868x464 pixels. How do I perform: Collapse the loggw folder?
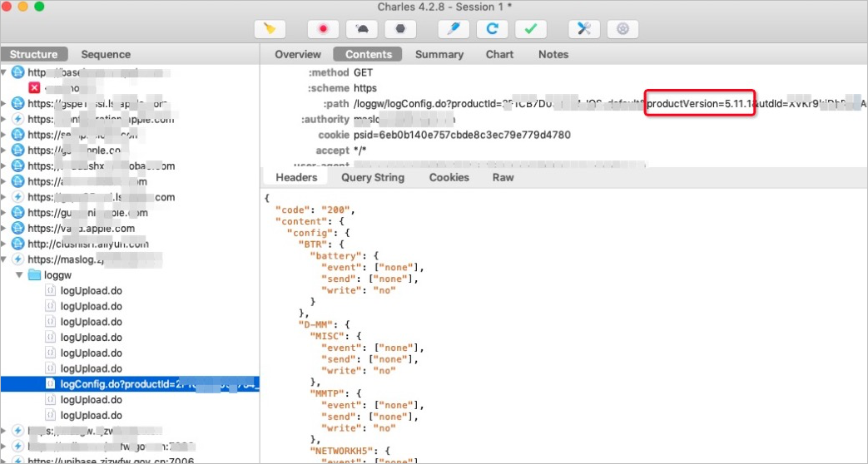pos(19,275)
